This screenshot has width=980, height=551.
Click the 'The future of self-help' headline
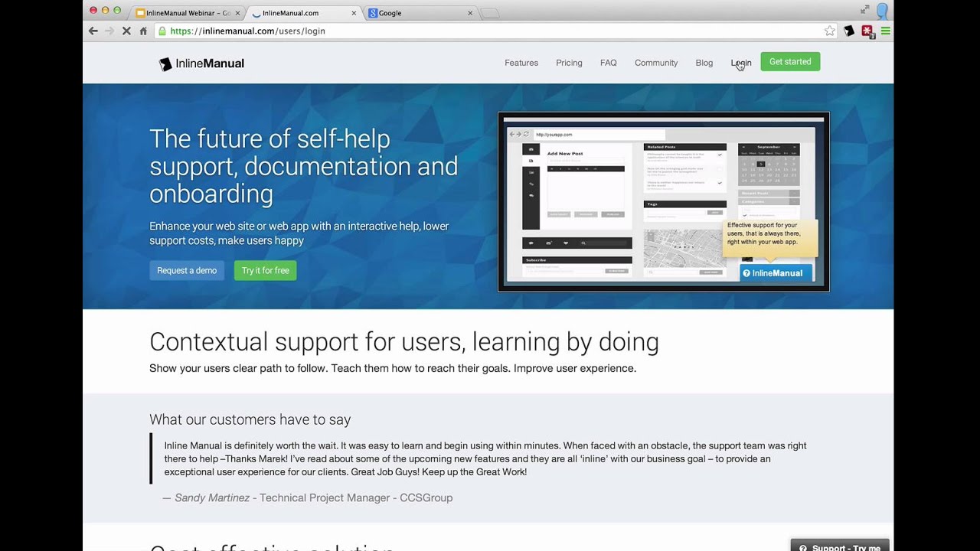pyautogui.click(x=303, y=166)
